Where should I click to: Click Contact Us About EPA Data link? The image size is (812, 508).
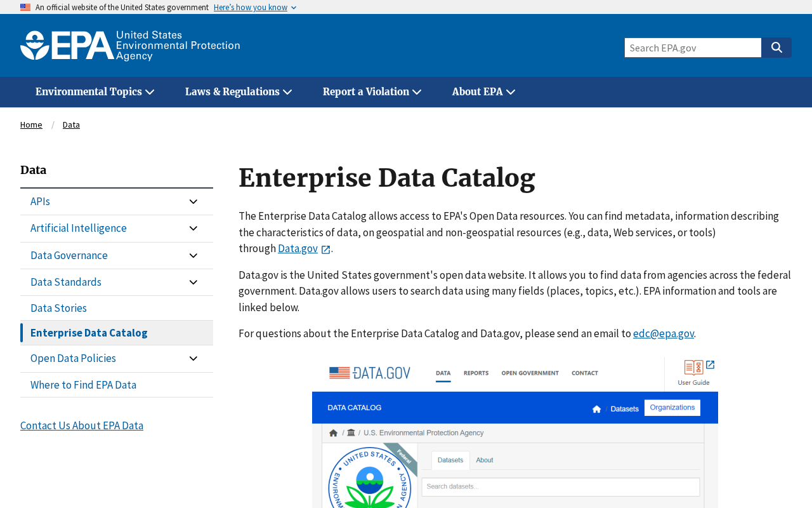[x=82, y=425]
